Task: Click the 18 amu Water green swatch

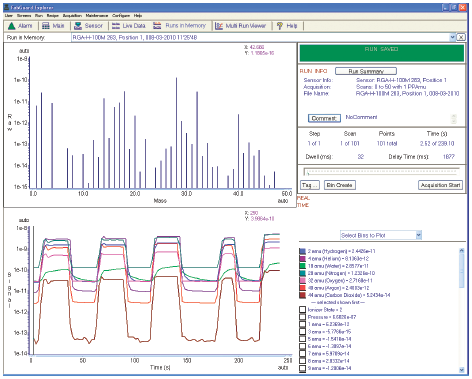Action: click(x=302, y=266)
